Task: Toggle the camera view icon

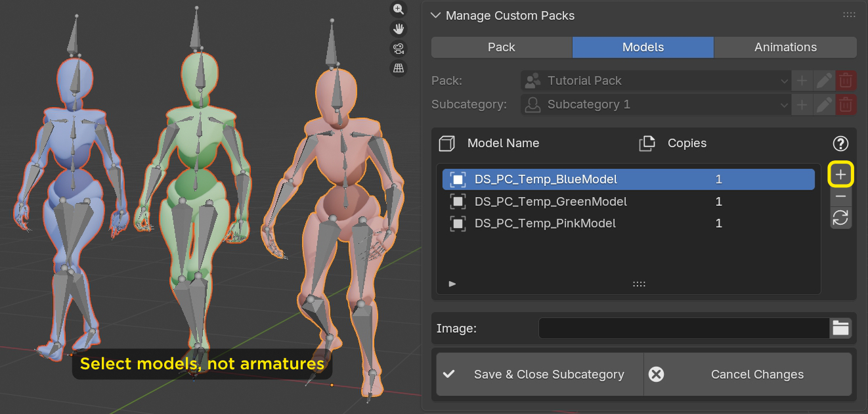Action: click(399, 48)
